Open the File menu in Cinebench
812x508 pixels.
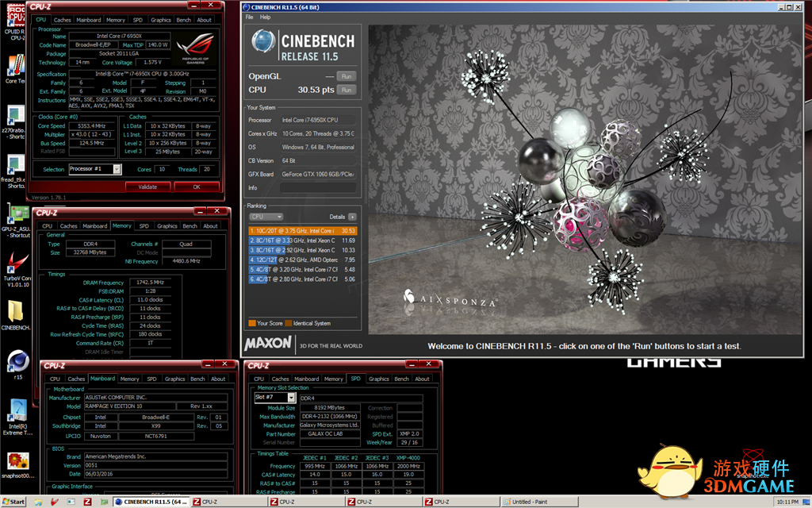coord(250,17)
